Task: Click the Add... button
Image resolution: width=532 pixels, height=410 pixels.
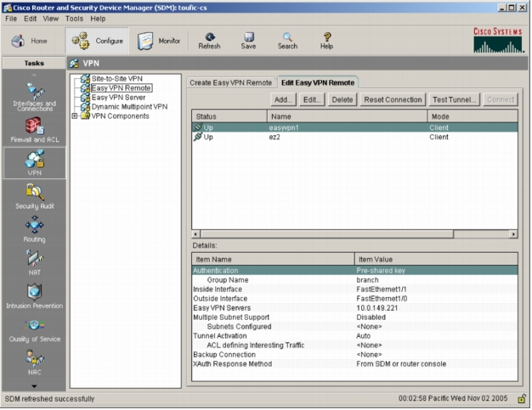Action: [x=283, y=100]
